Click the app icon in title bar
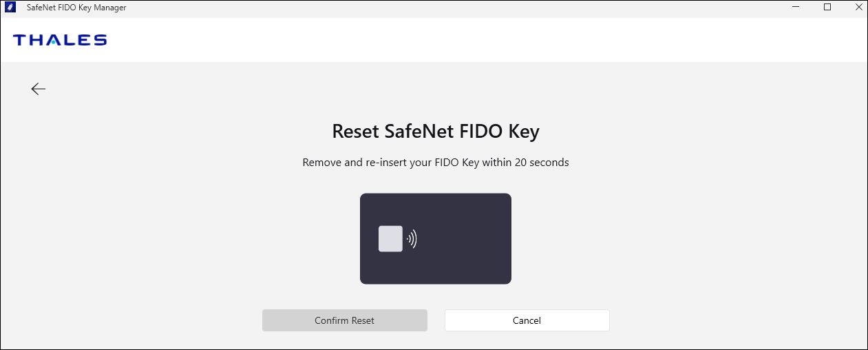This screenshot has width=868, height=350. point(10,8)
